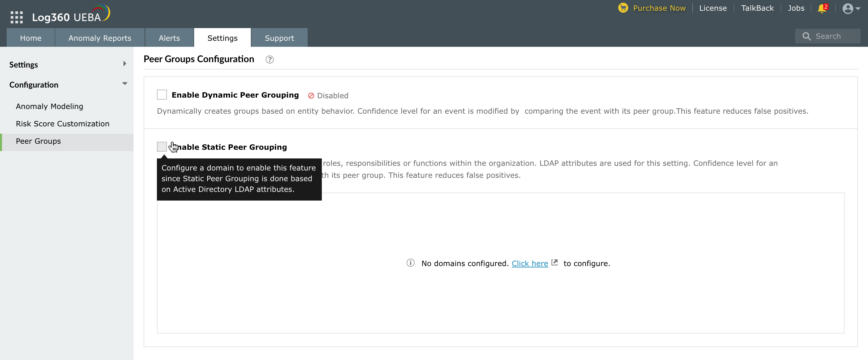Toggle Enable Static Peer Grouping checkbox
Screen dimensions: 868x360
click(x=162, y=147)
